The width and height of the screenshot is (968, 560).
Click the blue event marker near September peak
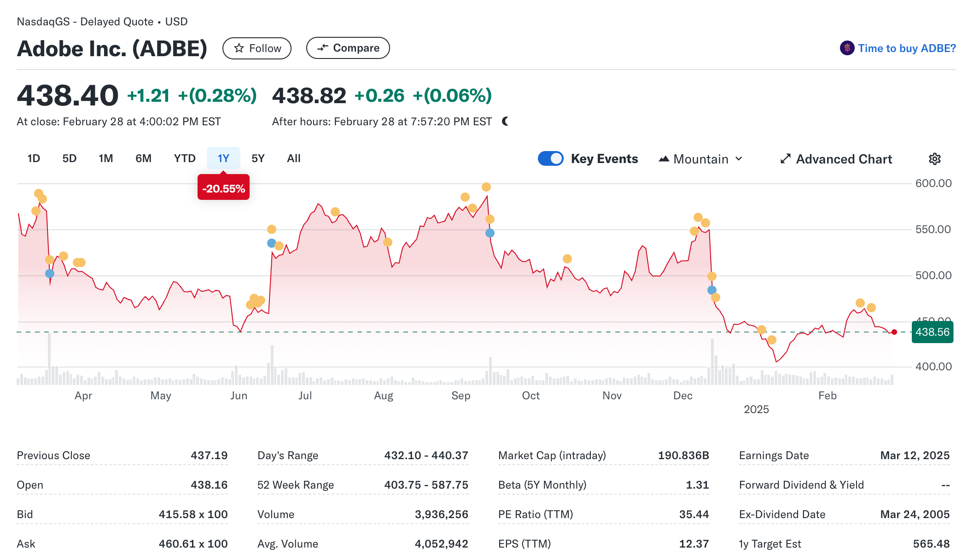(x=490, y=233)
